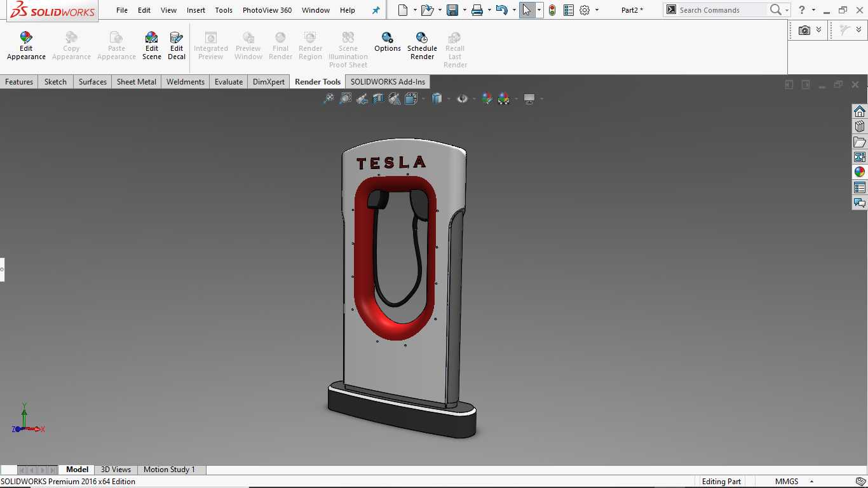Viewport: 868px width, 488px height.
Task: Click the Previous View icon
Action: [x=362, y=98]
